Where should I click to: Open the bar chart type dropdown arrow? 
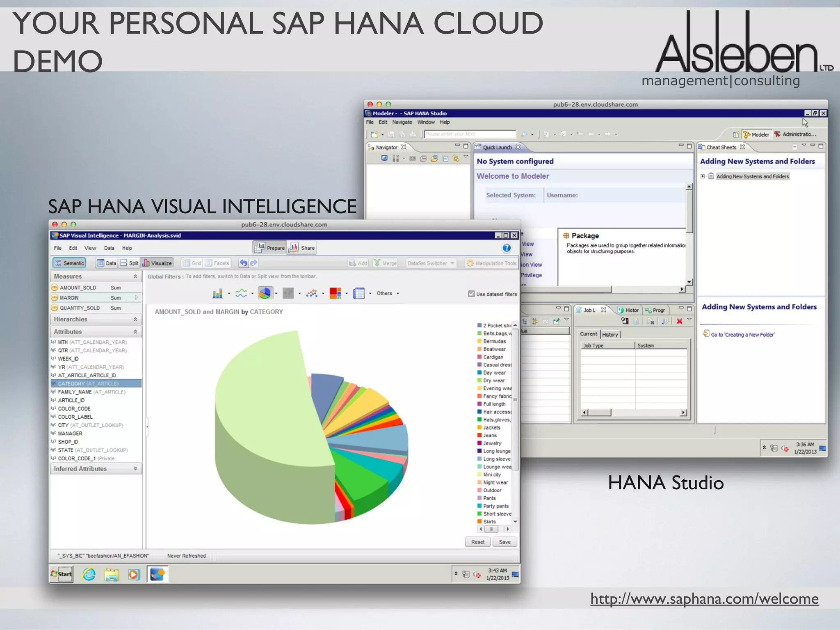click(x=229, y=293)
